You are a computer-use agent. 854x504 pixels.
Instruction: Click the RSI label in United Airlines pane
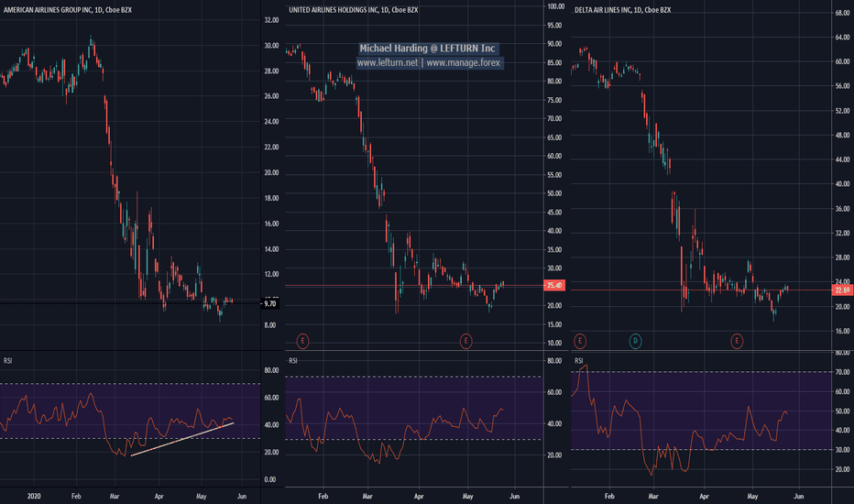293,361
